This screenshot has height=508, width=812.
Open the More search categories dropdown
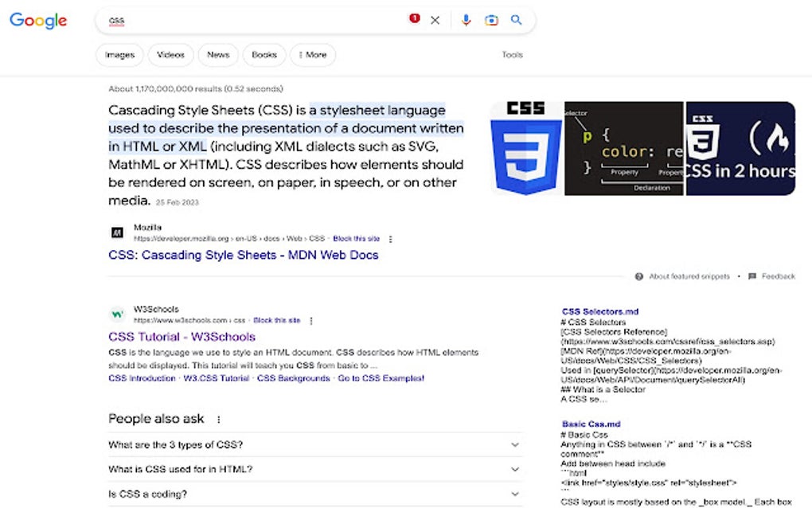pyautogui.click(x=312, y=55)
